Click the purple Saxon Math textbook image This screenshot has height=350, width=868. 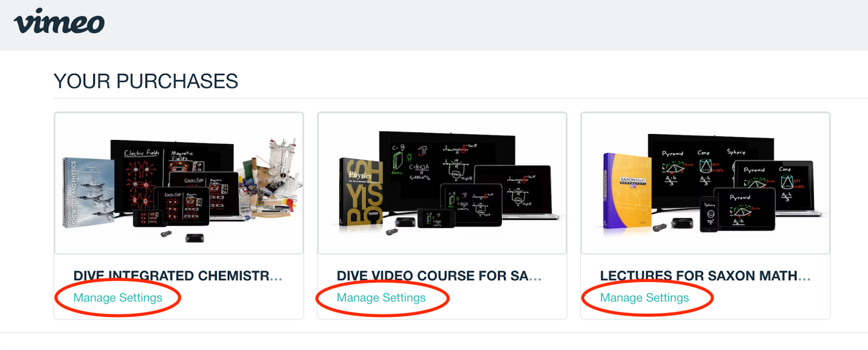tap(628, 190)
